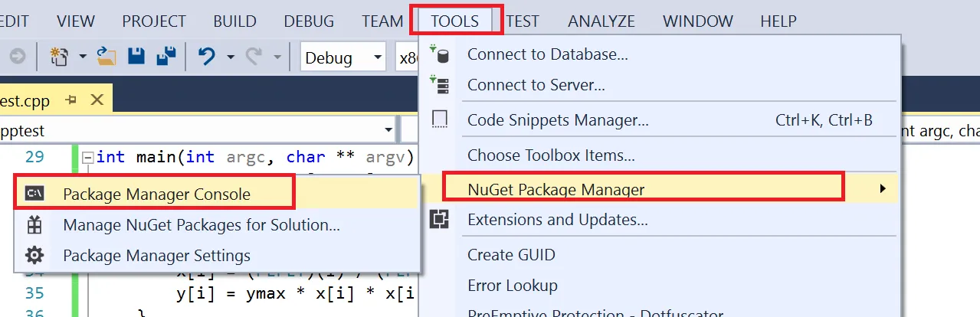Click the New Project toolbar icon
The height and width of the screenshot is (317, 980).
tap(60, 57)
